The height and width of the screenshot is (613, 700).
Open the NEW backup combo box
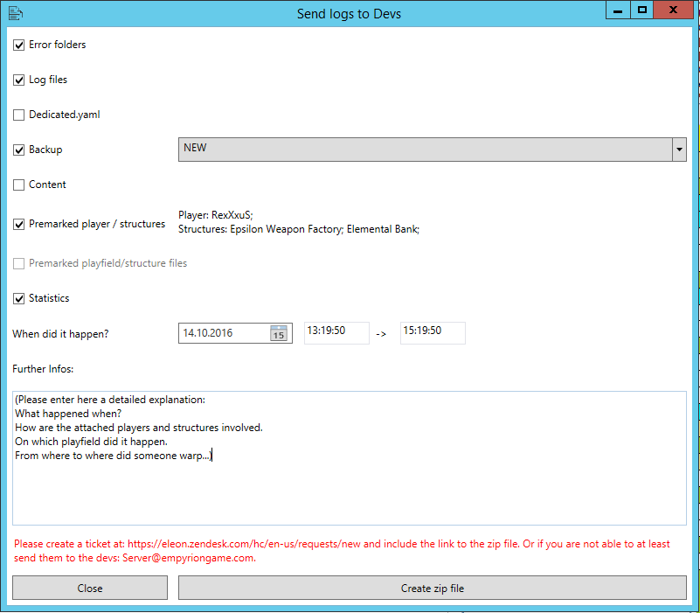(432, 150)
